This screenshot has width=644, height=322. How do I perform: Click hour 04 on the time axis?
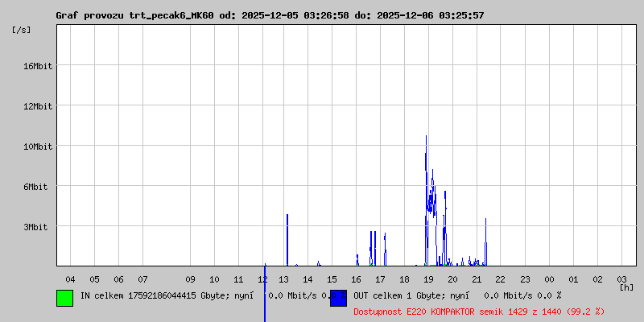click(x=70, y=279)
